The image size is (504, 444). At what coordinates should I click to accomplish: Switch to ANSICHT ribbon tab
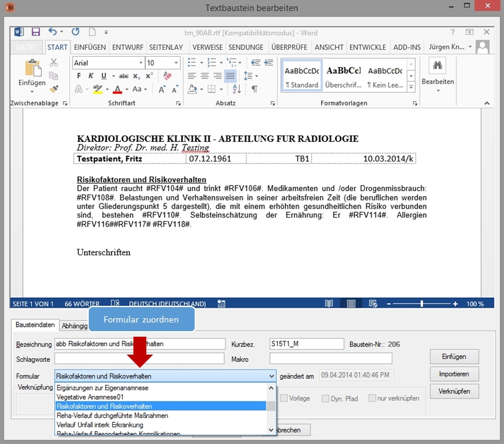coord(329,47)
